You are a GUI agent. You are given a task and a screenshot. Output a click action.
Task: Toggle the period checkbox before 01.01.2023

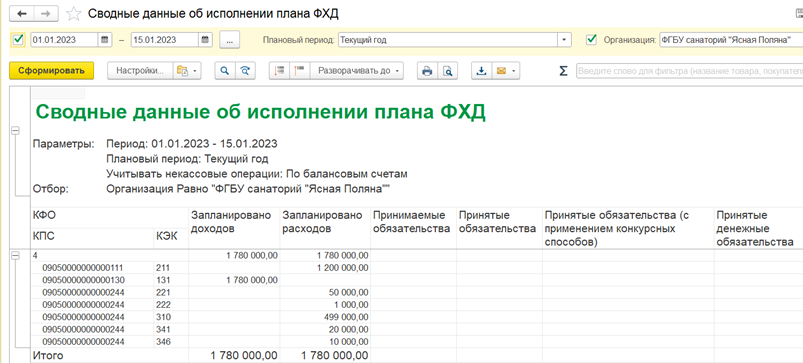18,39
